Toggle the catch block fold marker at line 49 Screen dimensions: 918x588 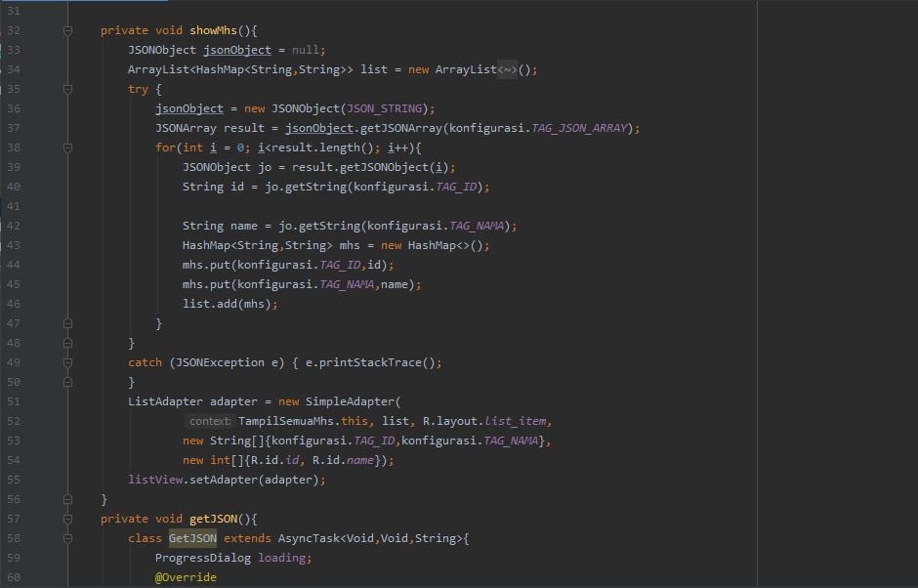click(x=68, y=362)
